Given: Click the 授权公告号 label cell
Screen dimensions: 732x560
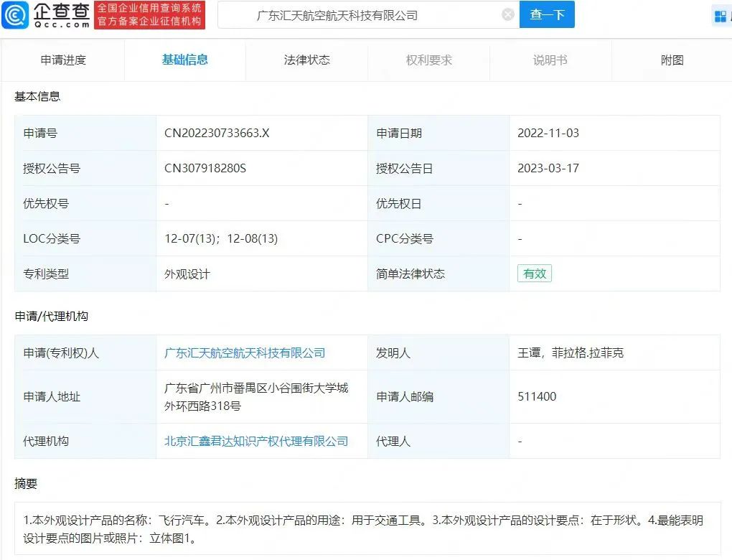Looking at the screenshot, I should click(85, 168).
